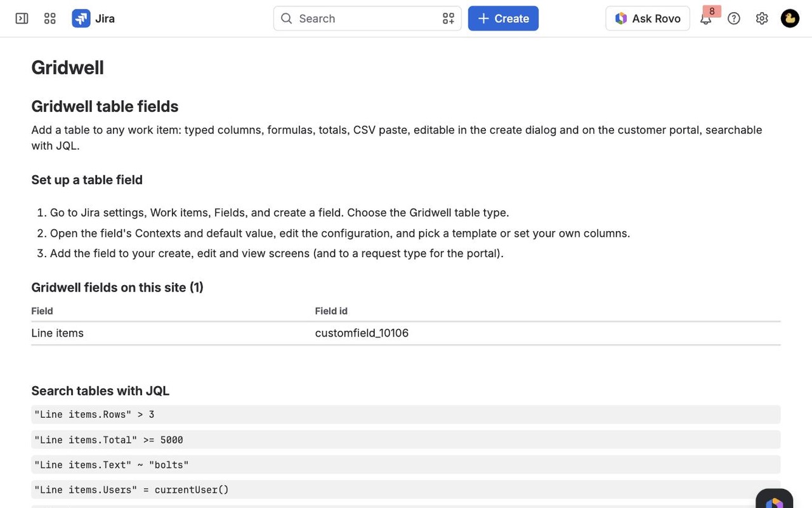Click Gridwell fields on this site (1)
The height and width of the screenshot is (508, 812).
click(x=117, y=287)
